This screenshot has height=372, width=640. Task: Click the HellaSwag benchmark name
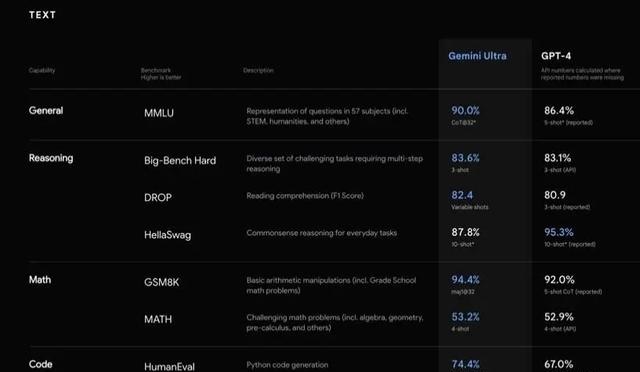coord(167,235)
